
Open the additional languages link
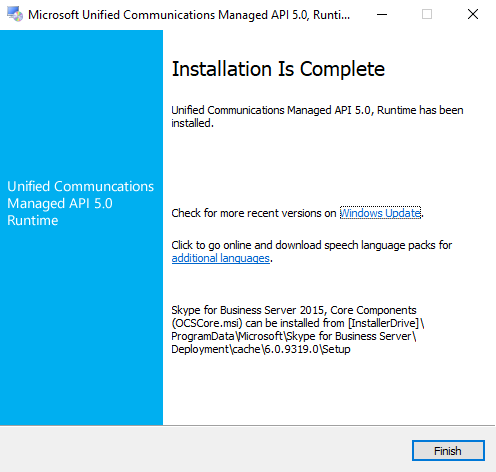[220, 258]
